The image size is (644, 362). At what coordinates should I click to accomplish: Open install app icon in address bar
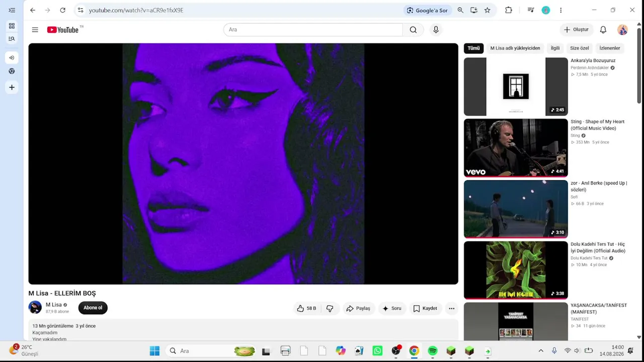click(474, 10)
